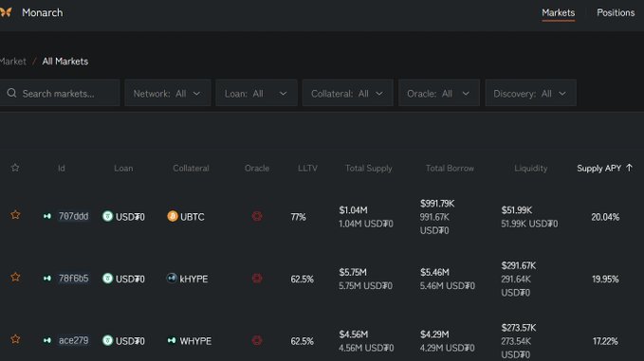The image size is (644, 361).
Task: Click the Monarch brand name
Action: point(43,12)
